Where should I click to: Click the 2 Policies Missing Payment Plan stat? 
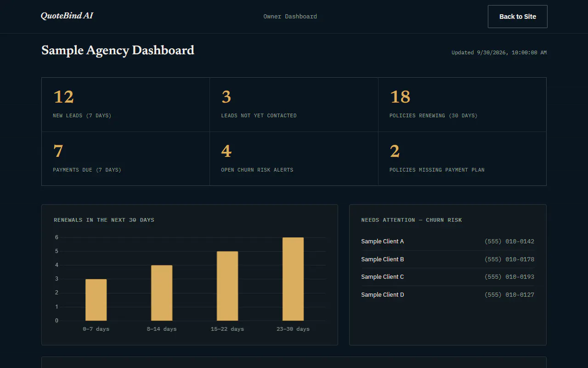click(x=462, y=159)
